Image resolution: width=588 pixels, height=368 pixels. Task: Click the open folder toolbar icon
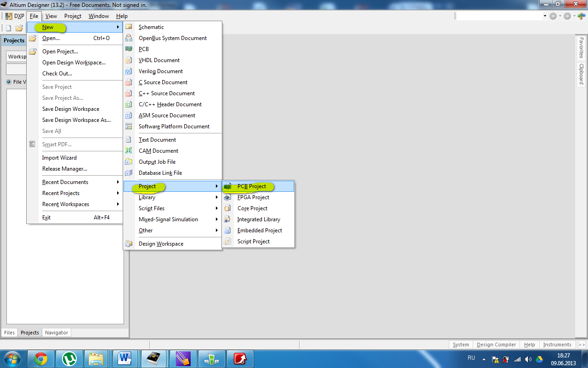pos(19,28)
